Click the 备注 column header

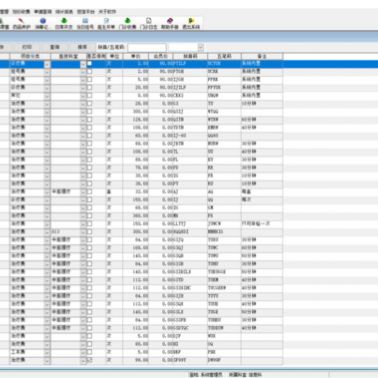pos(262,56)
